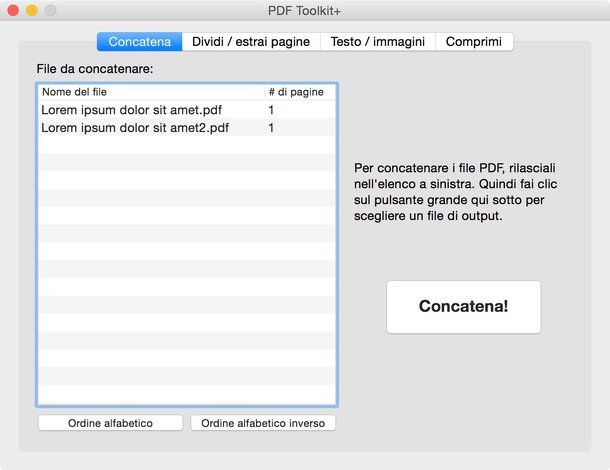Click the empty area of file list

(187, 270)
